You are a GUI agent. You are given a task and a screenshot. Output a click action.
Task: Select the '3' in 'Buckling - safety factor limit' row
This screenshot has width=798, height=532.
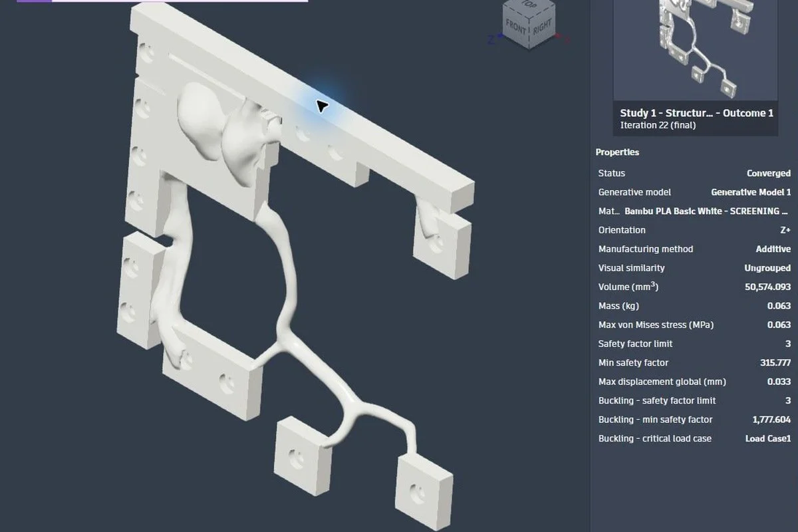coord(788,401)
